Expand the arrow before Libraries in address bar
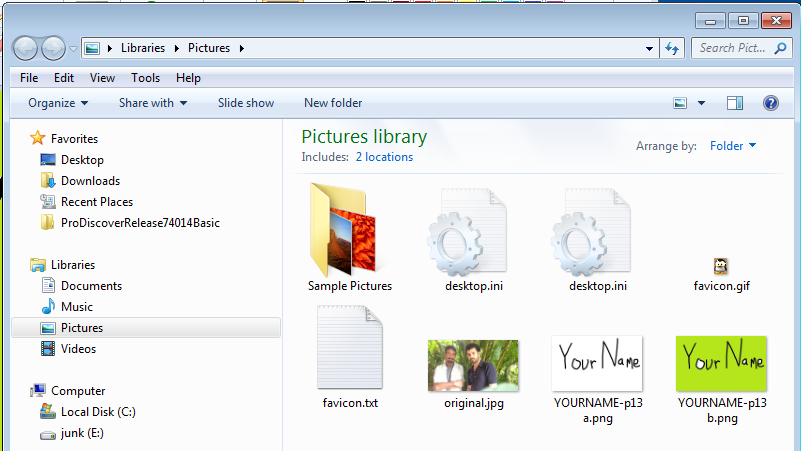 point(109,48)
